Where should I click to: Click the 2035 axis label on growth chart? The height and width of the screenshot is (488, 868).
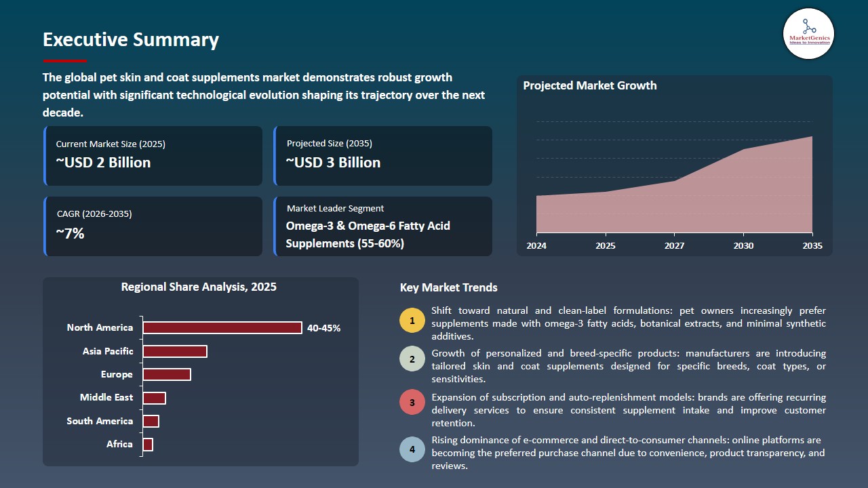click(811, 246)
